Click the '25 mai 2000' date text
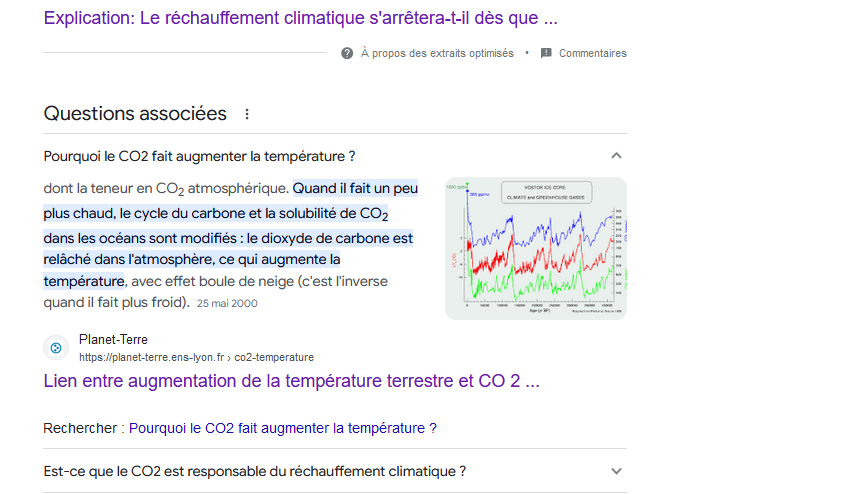The width and height of the screenshot is (846, 494). coord(227,302)
